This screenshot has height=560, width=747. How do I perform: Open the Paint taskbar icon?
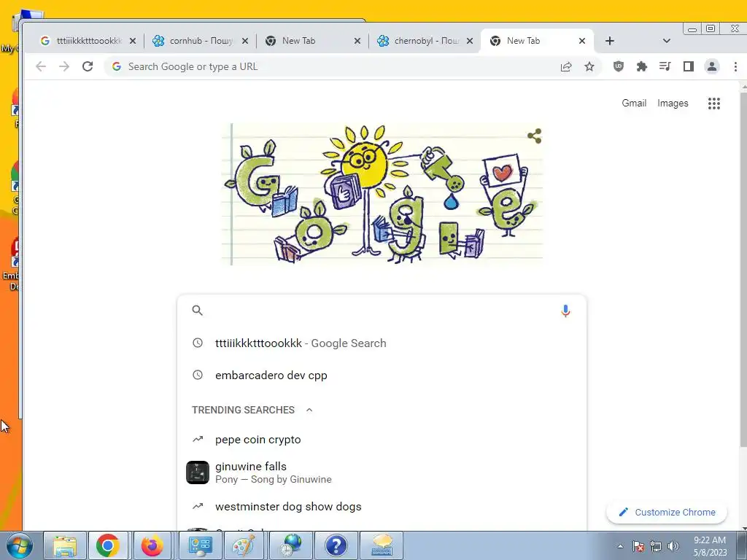click(243, 545)
